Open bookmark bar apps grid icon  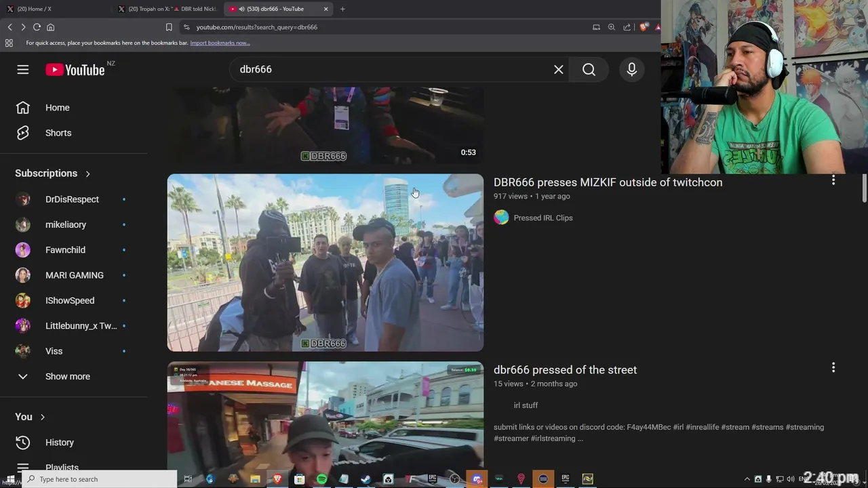9,43
